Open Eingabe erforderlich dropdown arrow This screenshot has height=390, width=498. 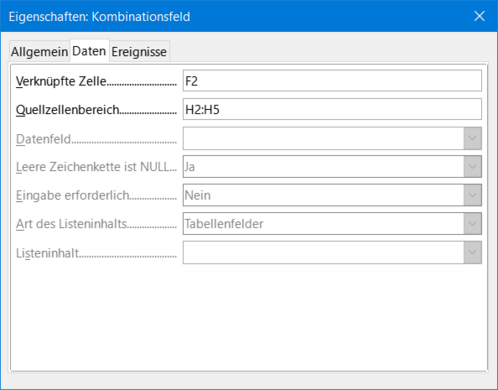coord(472,195)
